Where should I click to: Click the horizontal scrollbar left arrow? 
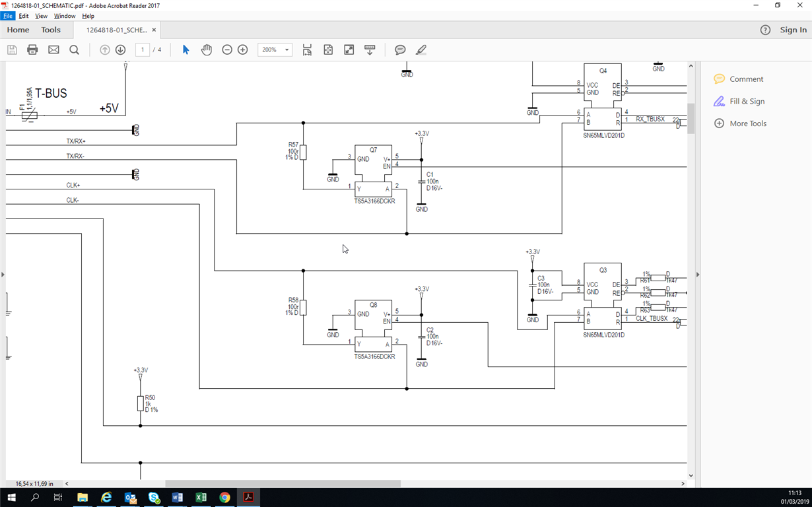(67, 484)
